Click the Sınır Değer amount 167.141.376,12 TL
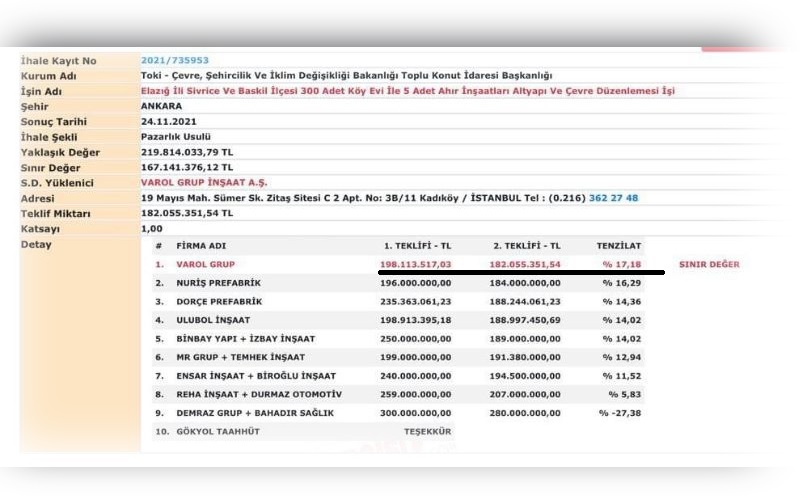Screen dimensions: 803x496 click(187, 167)
